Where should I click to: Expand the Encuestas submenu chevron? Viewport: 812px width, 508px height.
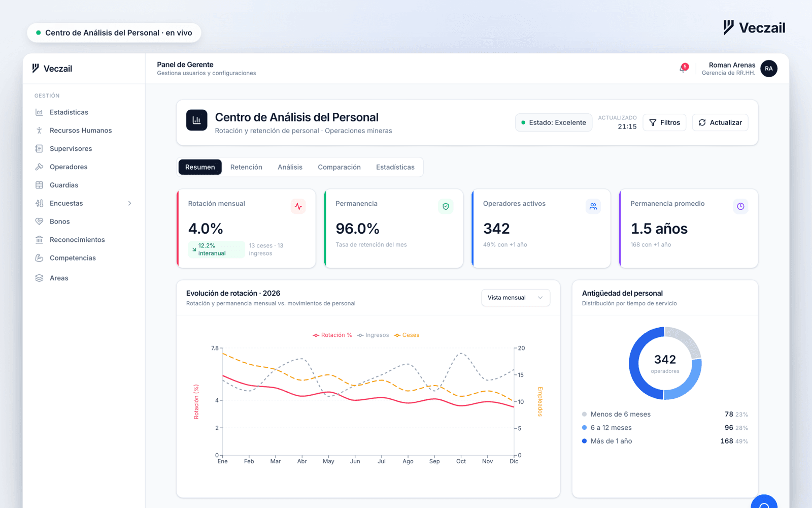(130, 203)
